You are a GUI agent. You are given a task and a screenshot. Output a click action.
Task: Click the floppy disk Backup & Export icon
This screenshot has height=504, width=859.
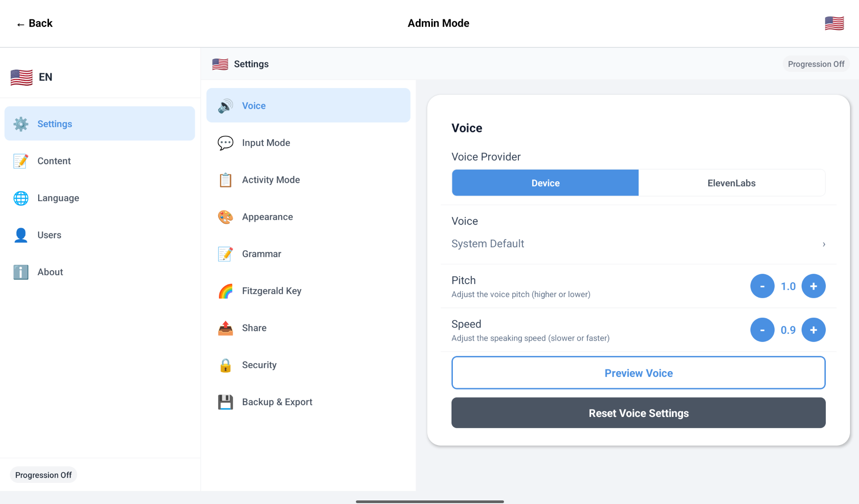point(225,402)
